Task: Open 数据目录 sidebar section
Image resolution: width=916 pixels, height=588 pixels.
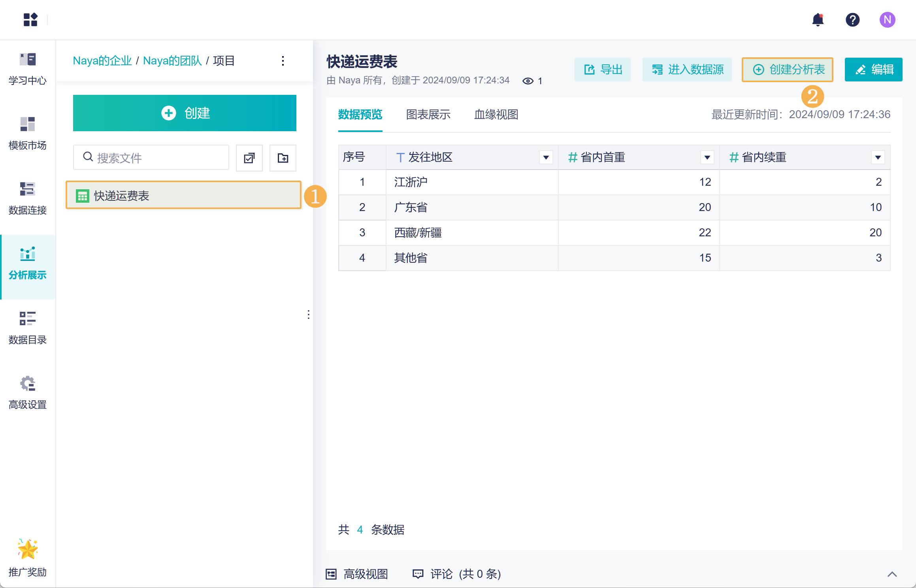Action: pyautogui.click(x=28, y=328)
